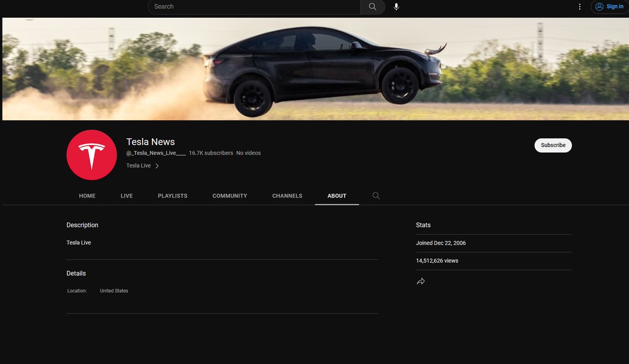Click the Details heading

coord(76,273)
